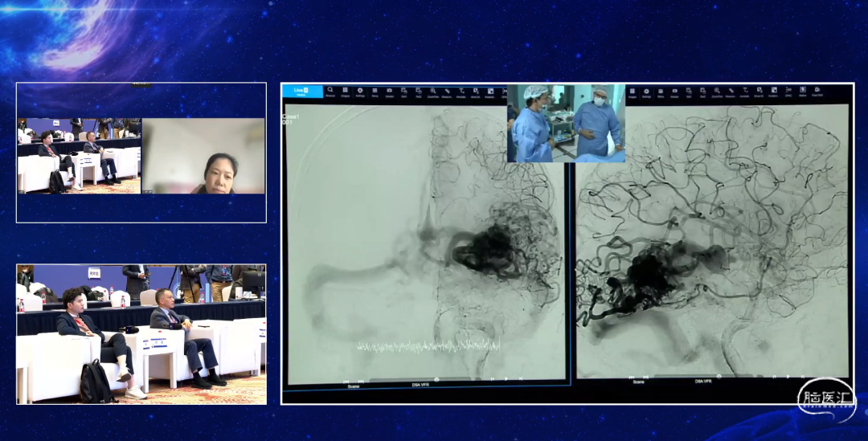868x441 pixels.
Task: Go to previous scene in right viewer
Action: tap(632, 378)
